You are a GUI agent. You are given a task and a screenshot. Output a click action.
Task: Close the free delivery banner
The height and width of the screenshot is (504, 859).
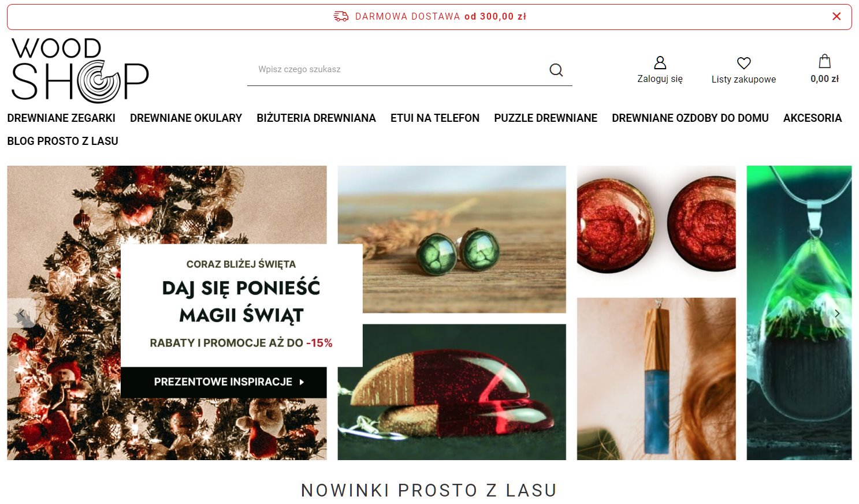coord(836,16)
